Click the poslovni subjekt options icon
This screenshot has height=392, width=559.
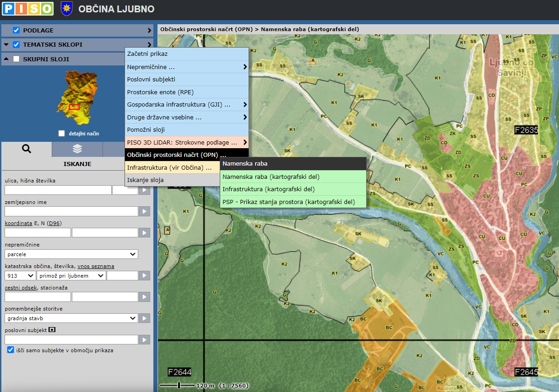tap(52, 329)
